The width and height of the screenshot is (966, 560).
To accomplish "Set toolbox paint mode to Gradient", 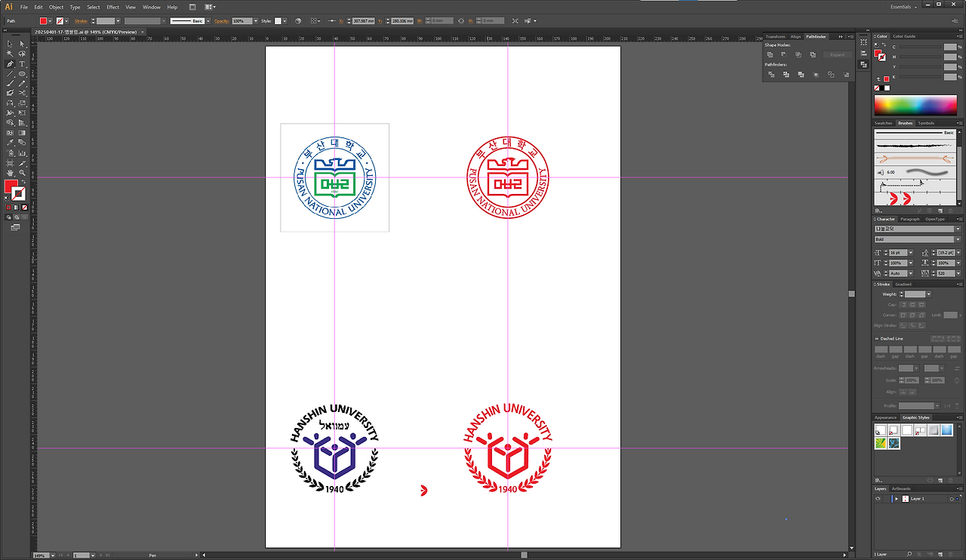I will click(17, 207).
